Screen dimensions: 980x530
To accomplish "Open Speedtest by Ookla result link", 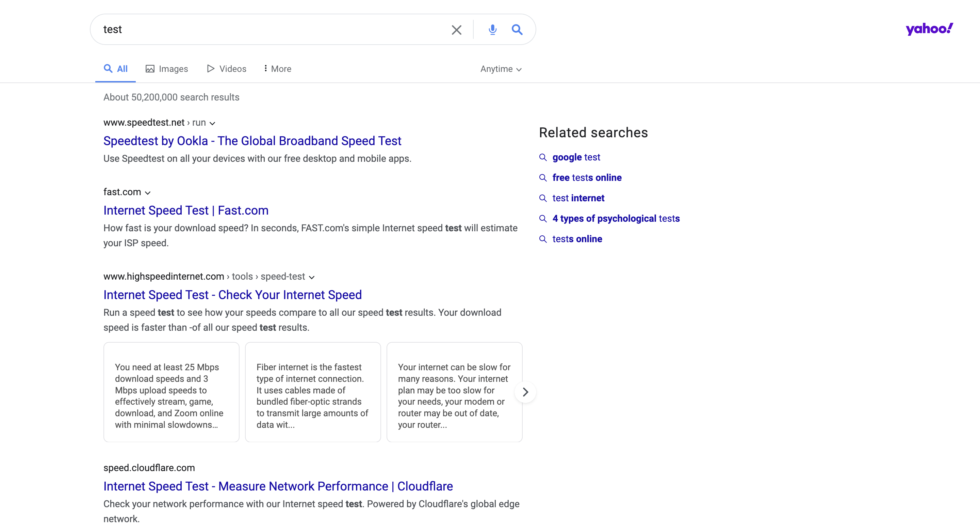I will click(252, 141).
